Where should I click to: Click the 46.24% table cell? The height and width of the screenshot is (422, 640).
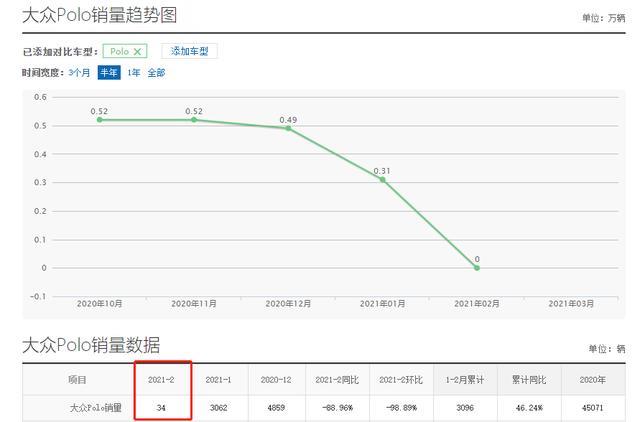tap(529, 408)
